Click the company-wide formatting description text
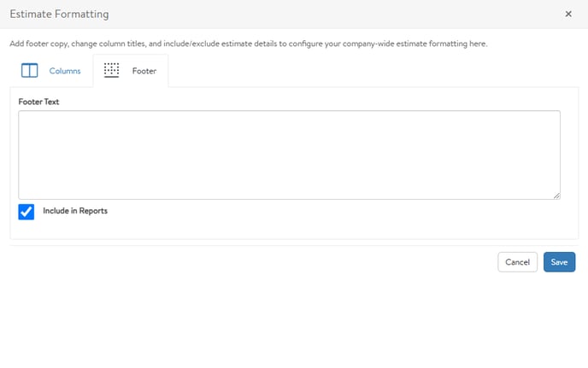This screenshot has width=588, height=368. (248, 44)
